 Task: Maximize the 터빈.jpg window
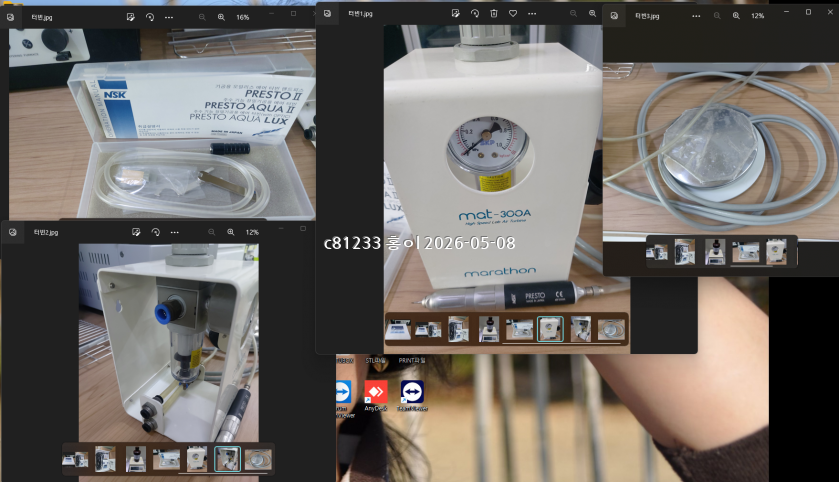pyautogui.click(x=293, y=14)
